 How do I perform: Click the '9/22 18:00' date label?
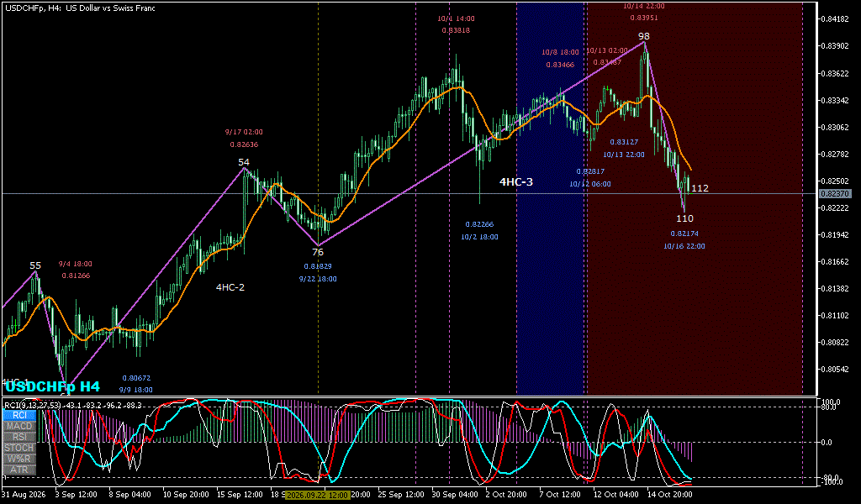318,279
